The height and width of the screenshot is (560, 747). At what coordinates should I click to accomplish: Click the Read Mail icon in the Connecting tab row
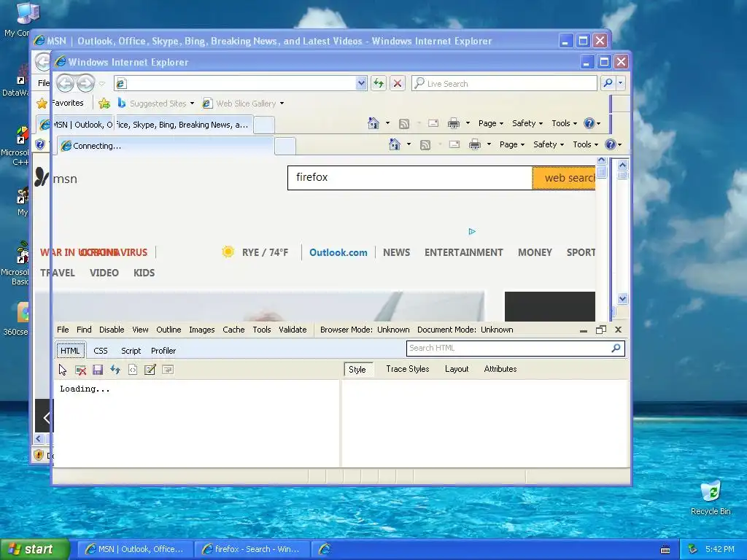point(454,144)
